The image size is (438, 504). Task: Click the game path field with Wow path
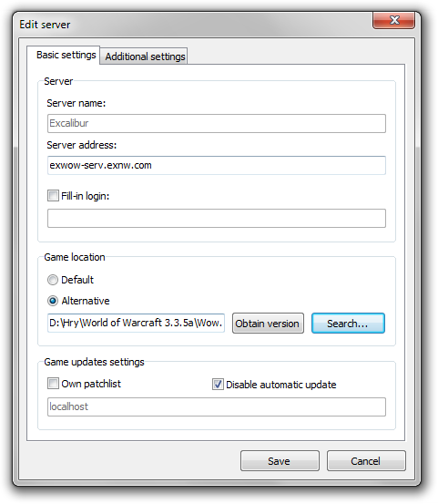pos(136,323)
